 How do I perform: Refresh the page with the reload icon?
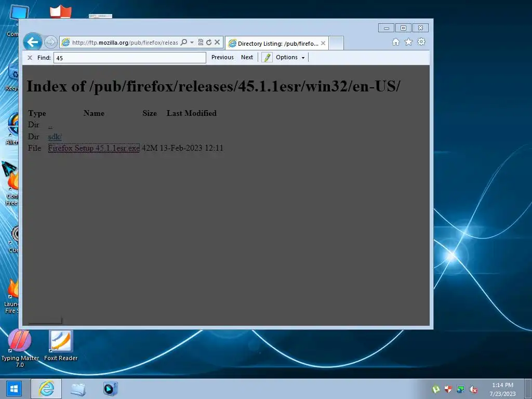click(209, 42)
